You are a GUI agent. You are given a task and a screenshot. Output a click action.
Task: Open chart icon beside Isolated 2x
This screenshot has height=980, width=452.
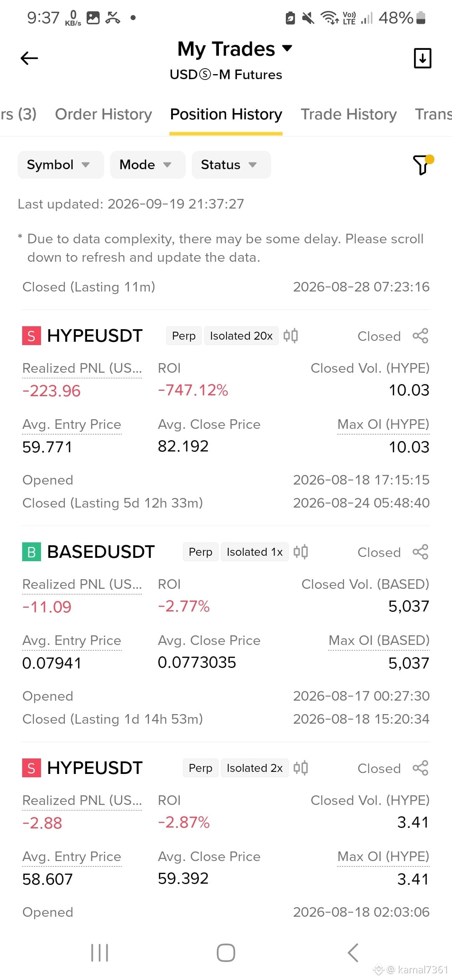tap(300, 768)
